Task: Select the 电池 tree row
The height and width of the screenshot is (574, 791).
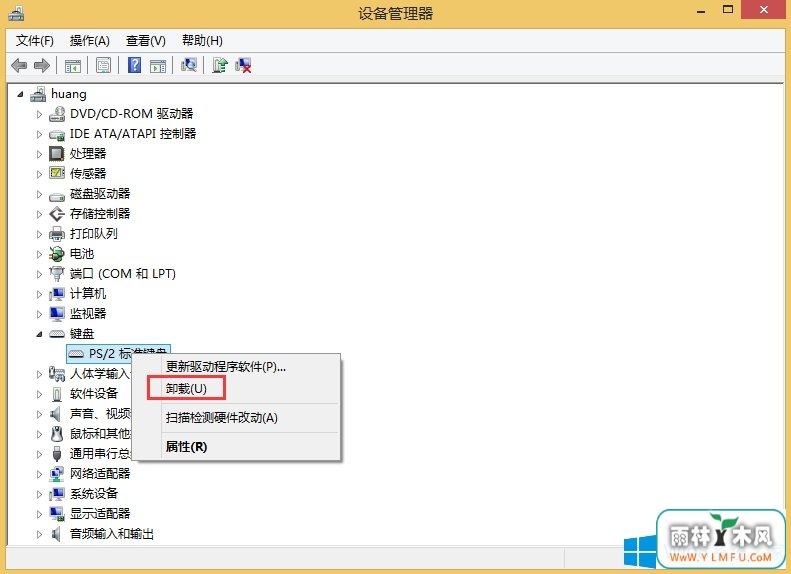Action: 82,254
